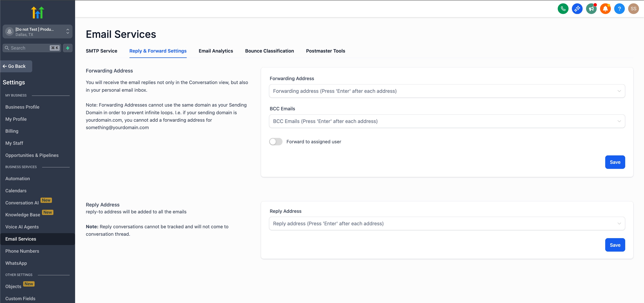
Task: Expand the Forwarding Address dropdown
Action: pyautogui.click(x=619, y=91)
